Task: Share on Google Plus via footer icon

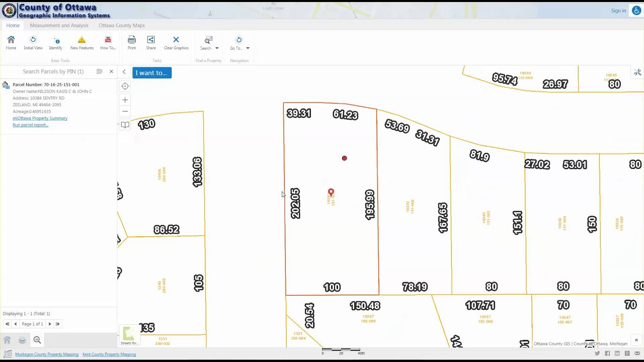Action: click(627, 354)
